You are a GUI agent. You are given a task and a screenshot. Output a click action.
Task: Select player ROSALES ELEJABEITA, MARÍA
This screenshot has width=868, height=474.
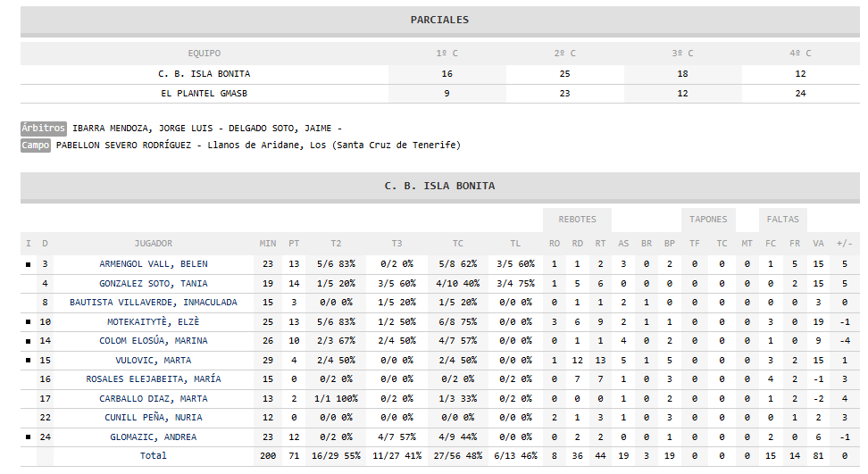click(153, 379)
